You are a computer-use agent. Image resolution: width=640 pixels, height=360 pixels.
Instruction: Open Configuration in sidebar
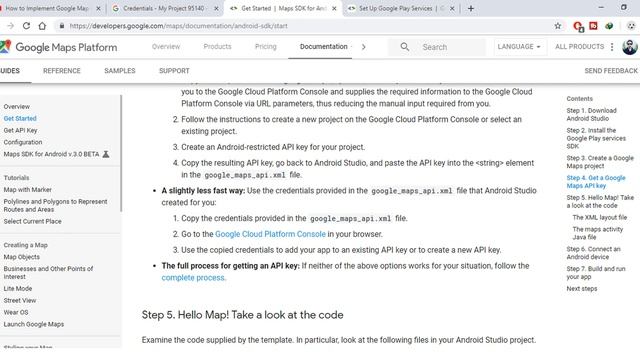point(23,142)
